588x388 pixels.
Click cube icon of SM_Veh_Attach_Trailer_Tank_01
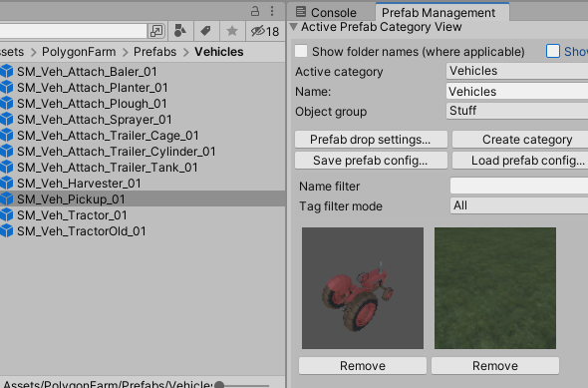(x=6, y=167)
